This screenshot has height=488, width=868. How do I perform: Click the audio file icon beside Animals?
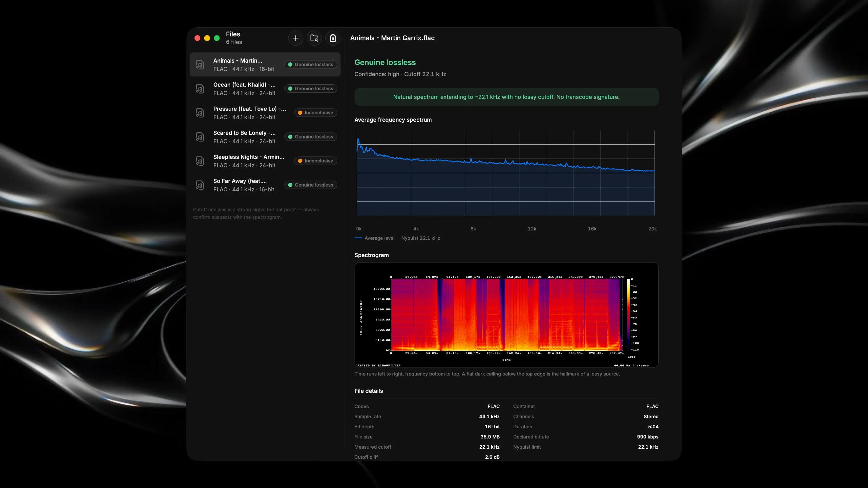pyautogui.click(x=200, y=65)
